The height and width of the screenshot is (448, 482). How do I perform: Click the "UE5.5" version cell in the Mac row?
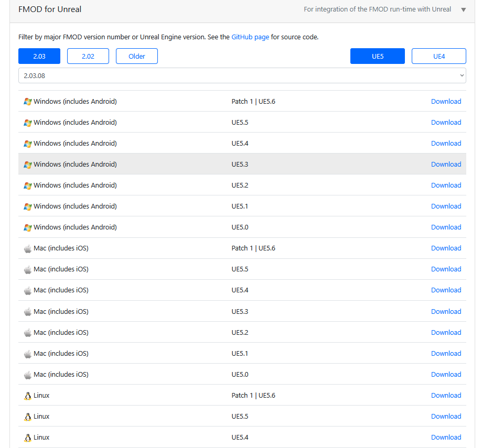(x=240, y=269)
